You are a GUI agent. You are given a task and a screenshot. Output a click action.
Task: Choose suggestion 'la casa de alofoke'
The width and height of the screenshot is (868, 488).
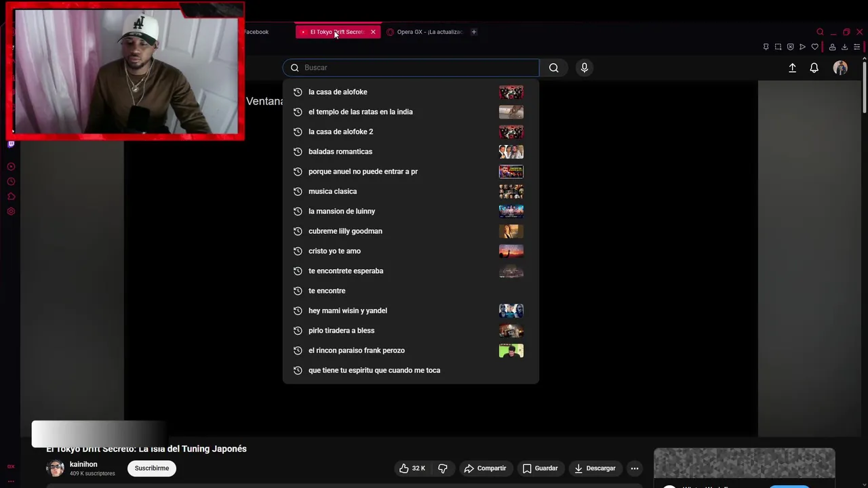point(411,92)
